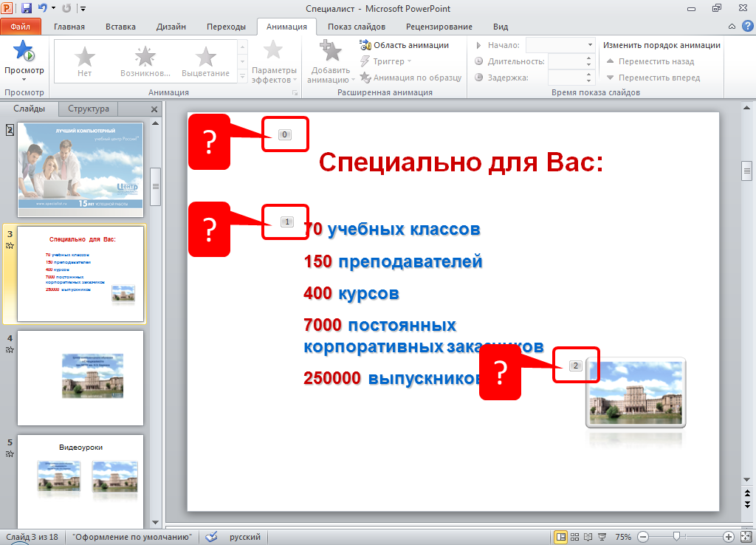Open the Переходы ribbon tab

click(x=226, y=27)
